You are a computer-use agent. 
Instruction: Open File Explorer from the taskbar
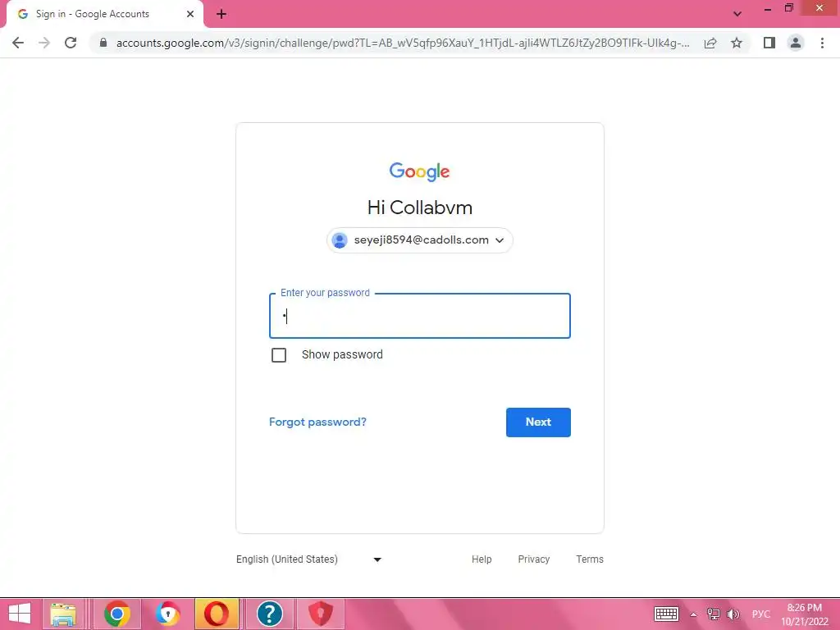(62, 614)
